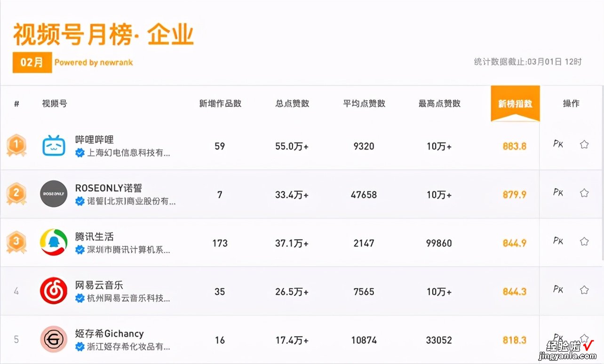Open the 姬存希Gichancy avatar
Image resolution: width=604 pixels, height=364 pixels.
point(54,339)
